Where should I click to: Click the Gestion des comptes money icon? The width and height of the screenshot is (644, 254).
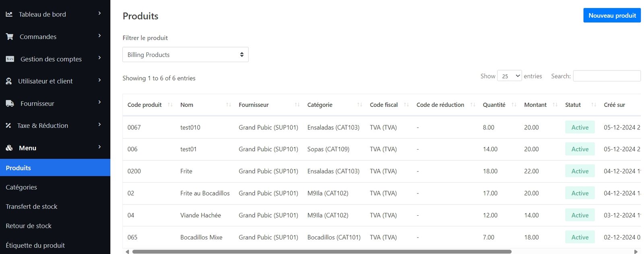click(x=10, y=59)
